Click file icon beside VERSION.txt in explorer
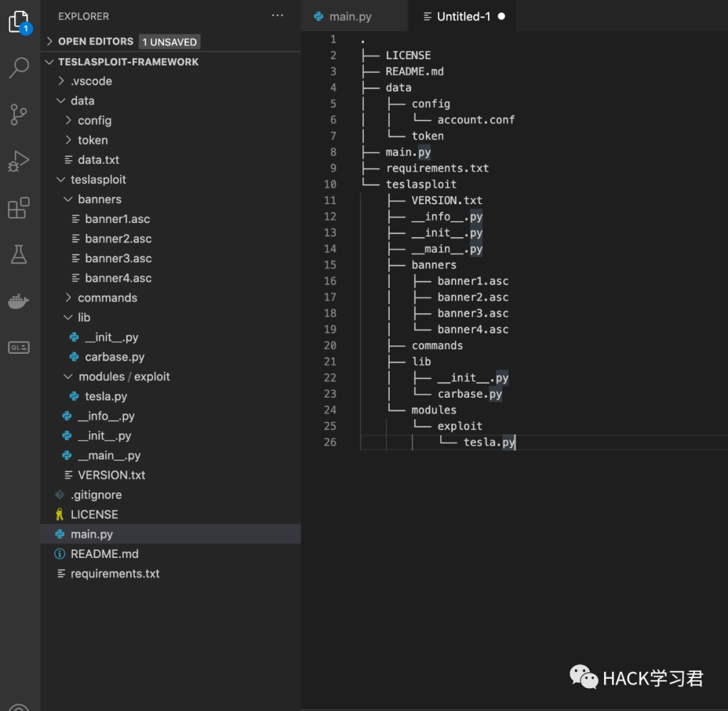Screen dimensions: 728x711 tap(68, 474)
